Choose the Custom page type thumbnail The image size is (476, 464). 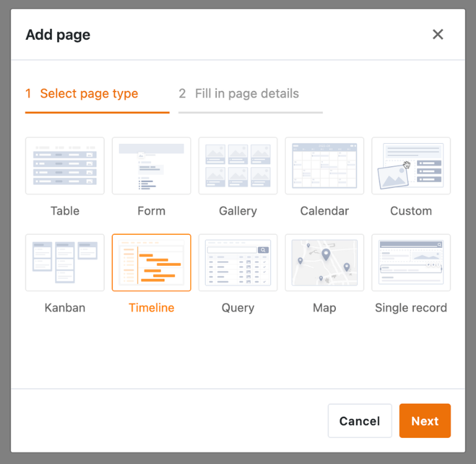click(411, 165)
